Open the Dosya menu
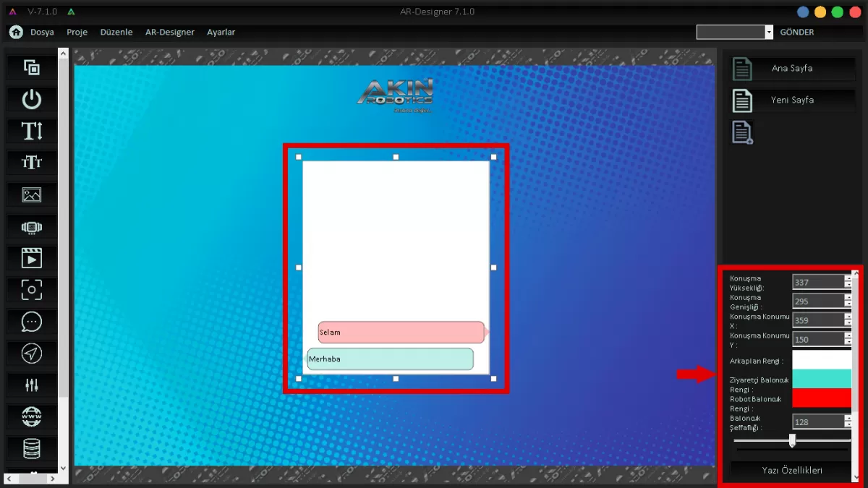 [42, 33]
